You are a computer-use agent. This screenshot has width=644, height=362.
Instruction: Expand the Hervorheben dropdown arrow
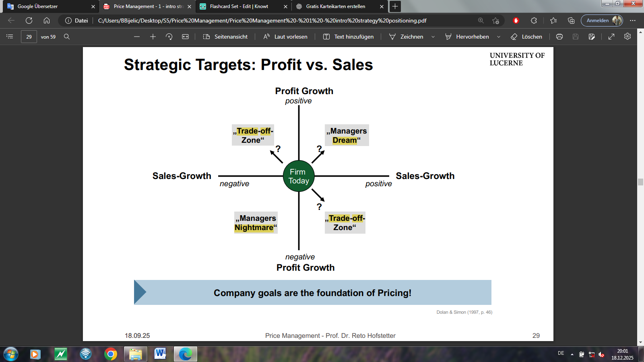coord(499,37)
